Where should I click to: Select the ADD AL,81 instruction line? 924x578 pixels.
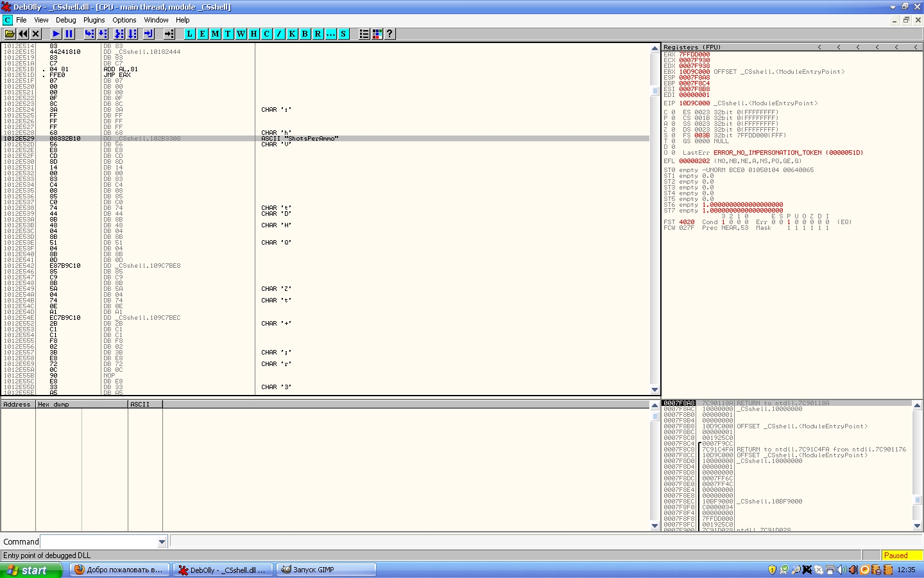click(325, 69)
